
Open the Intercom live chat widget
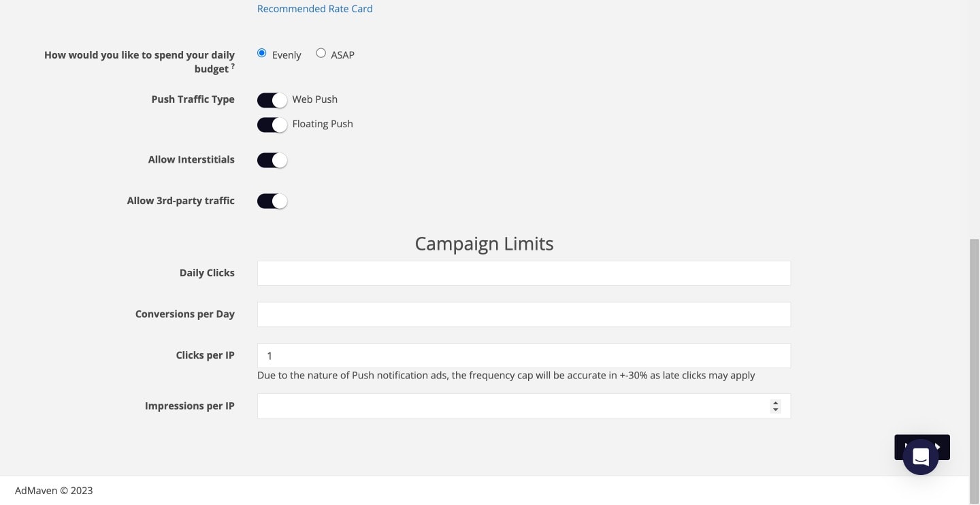tap(921, 457)
